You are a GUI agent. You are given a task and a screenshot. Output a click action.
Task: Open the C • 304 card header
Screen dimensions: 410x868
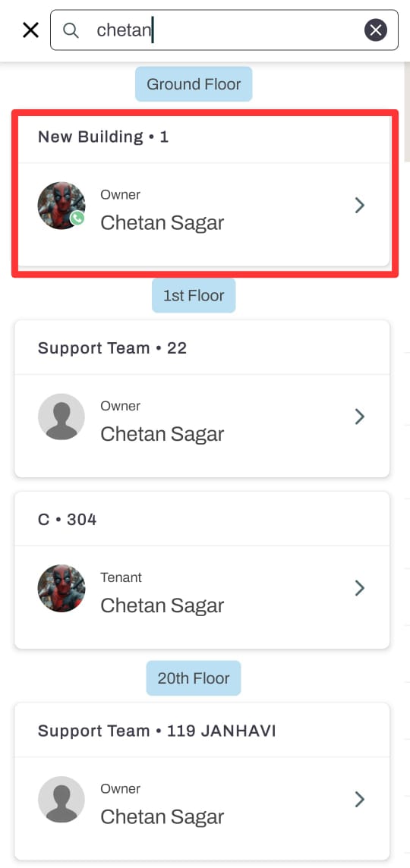(202, 519)
